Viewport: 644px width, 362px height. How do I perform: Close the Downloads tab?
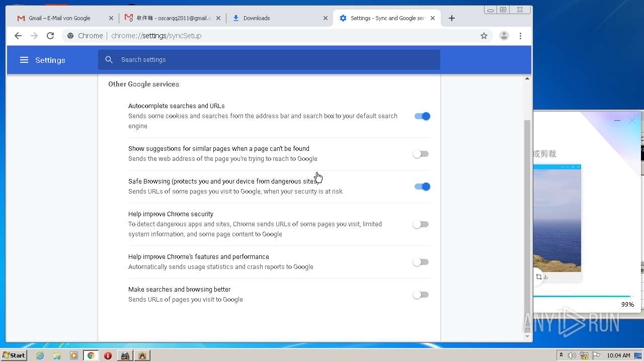point(326,18)
